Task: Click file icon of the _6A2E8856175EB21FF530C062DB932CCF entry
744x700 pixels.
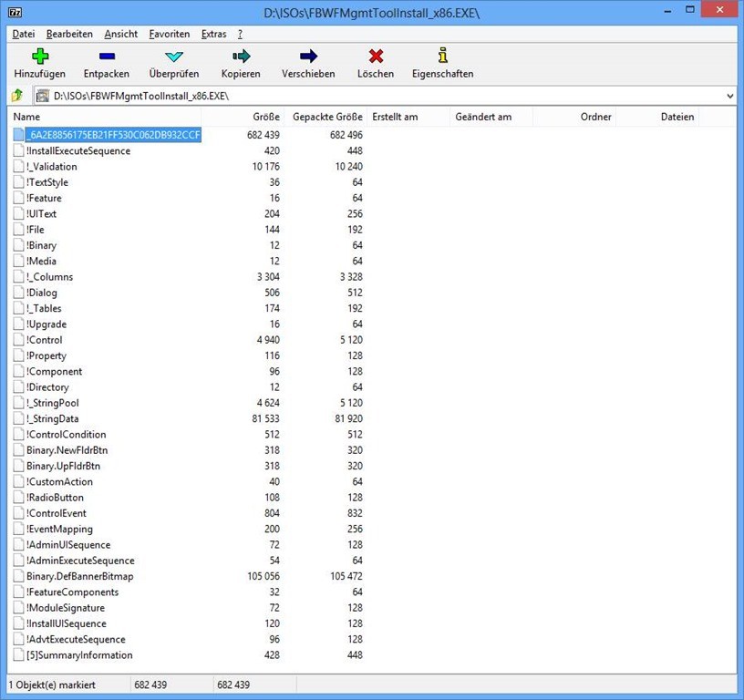Action: 18,135
